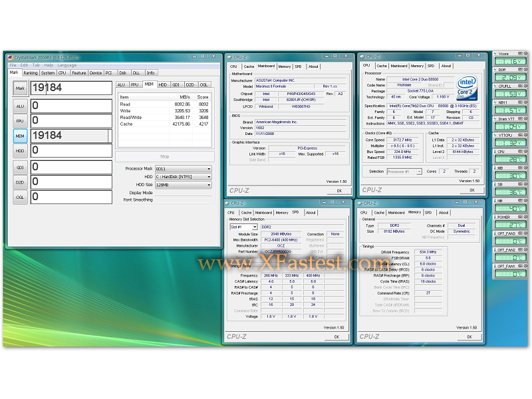This screenshot has width=532, height=399.
Task: Click OK in CPU-Z Mainboard window
Action: 339,191
